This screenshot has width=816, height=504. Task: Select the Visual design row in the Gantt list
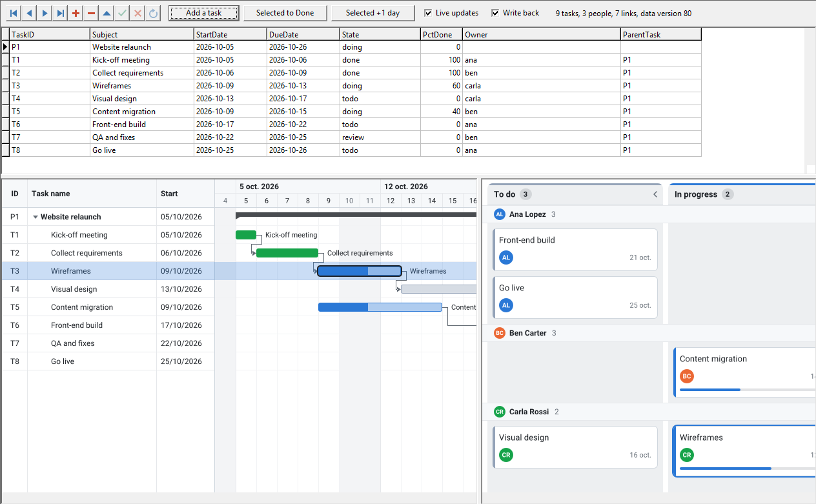tap(108, 289)
